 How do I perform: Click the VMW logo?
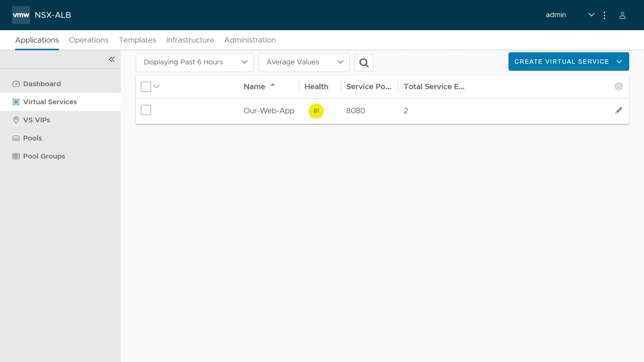click(x=21, y=15)
